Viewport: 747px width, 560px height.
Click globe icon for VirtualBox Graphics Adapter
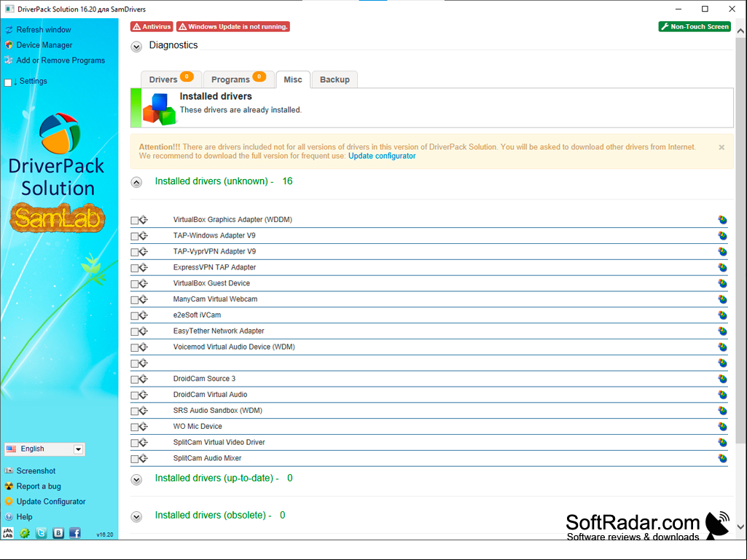coord(722,219)
